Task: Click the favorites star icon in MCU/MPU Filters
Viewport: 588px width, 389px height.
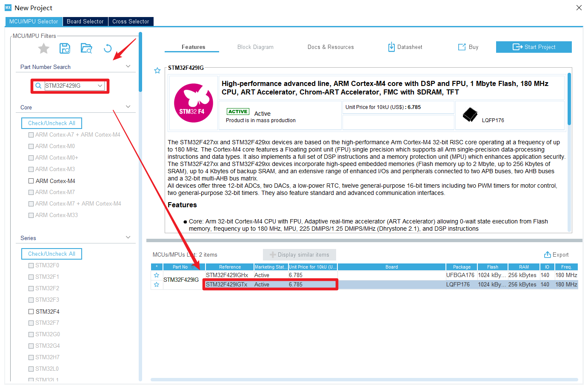Action: pyautogui.click(x=44, y=49)
